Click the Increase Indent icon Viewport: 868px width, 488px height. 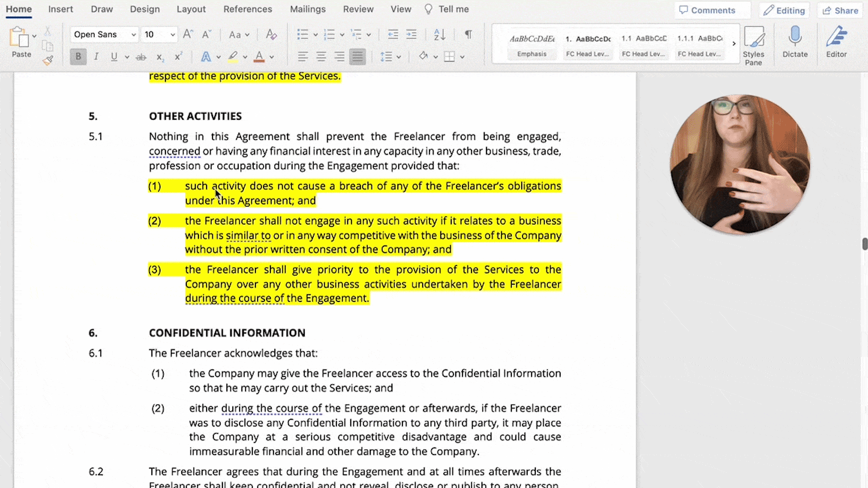[x=411, y=34]
